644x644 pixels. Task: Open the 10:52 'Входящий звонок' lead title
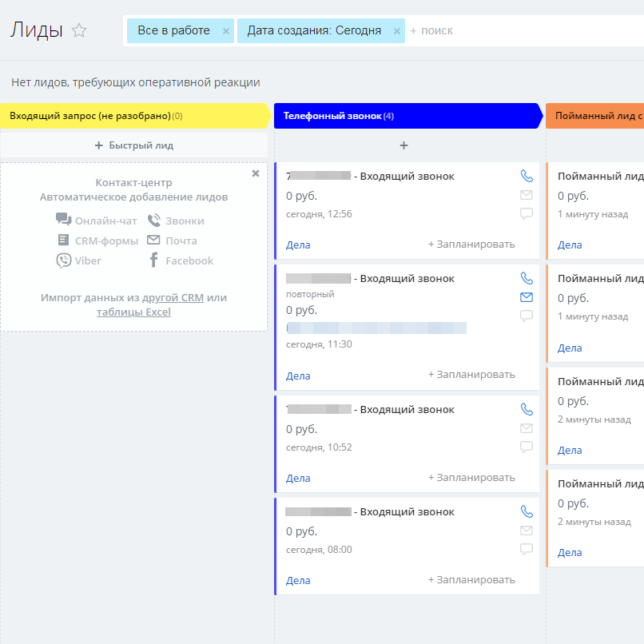click(x=370, y=409)
